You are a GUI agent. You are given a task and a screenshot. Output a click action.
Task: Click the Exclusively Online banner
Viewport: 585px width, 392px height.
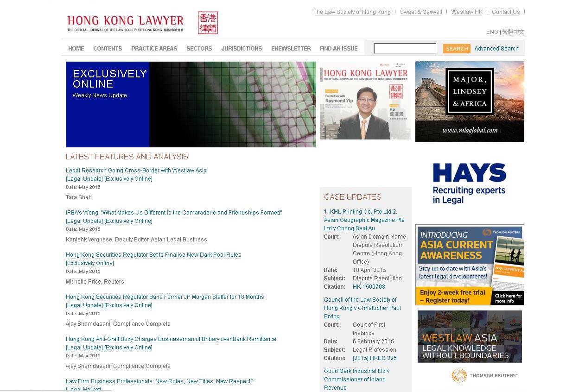191,104
